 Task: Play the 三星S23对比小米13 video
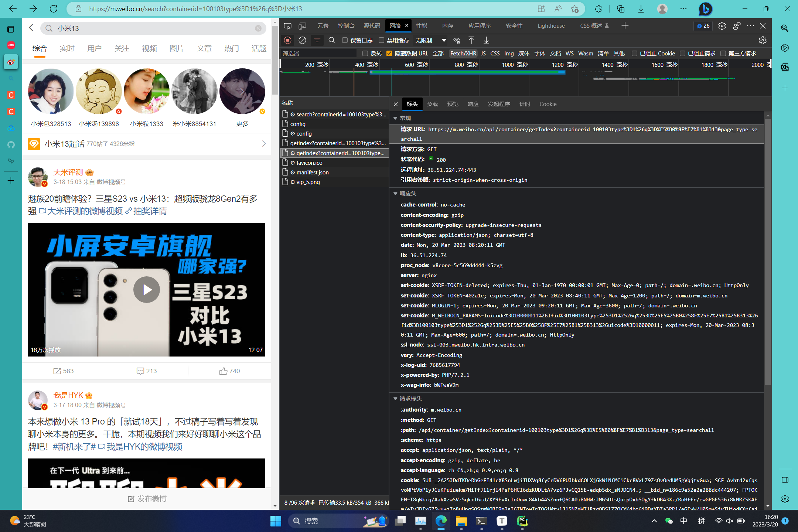(147, 290)
